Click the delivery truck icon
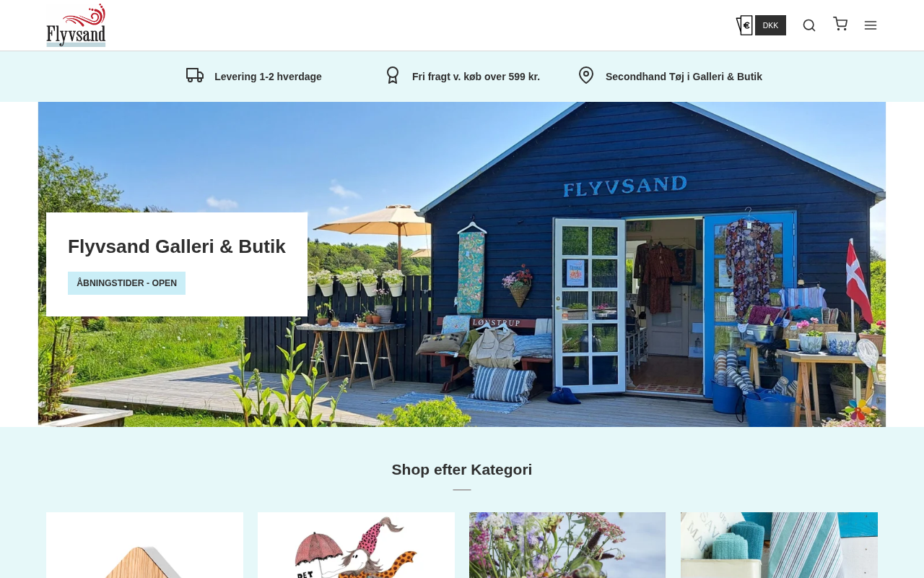 click(x=195, y=75)
